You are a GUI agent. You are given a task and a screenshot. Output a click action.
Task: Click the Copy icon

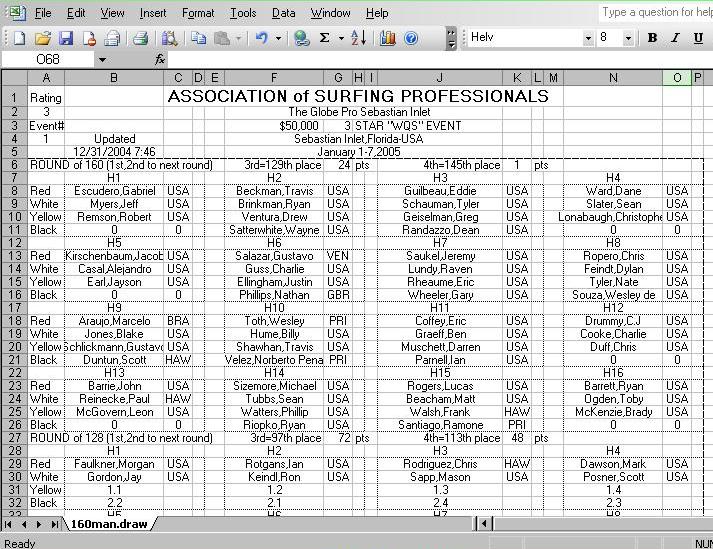click(199, 38)
